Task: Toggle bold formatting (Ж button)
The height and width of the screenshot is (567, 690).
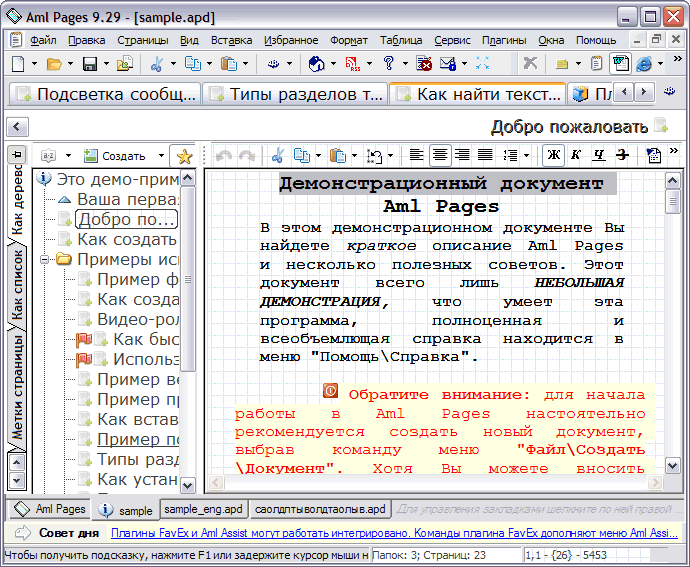Action: pyautogui.click(x=554, y=155)
